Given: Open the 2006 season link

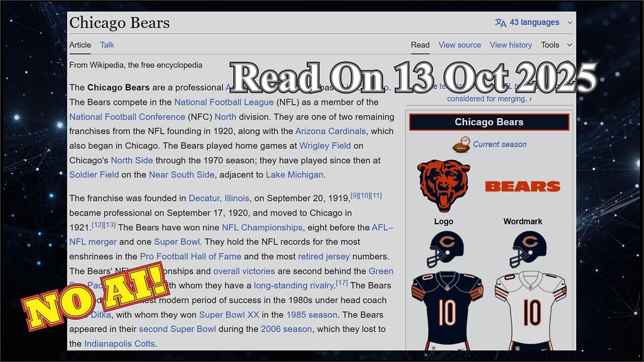Looking at the screenshot, I should coord(286,329).
